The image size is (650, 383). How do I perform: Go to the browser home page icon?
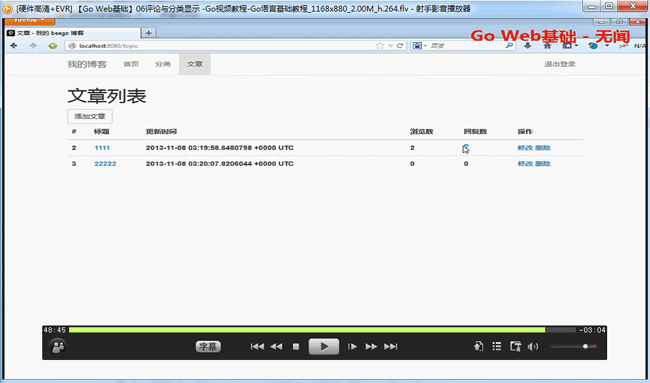click(x=547, y=46)
